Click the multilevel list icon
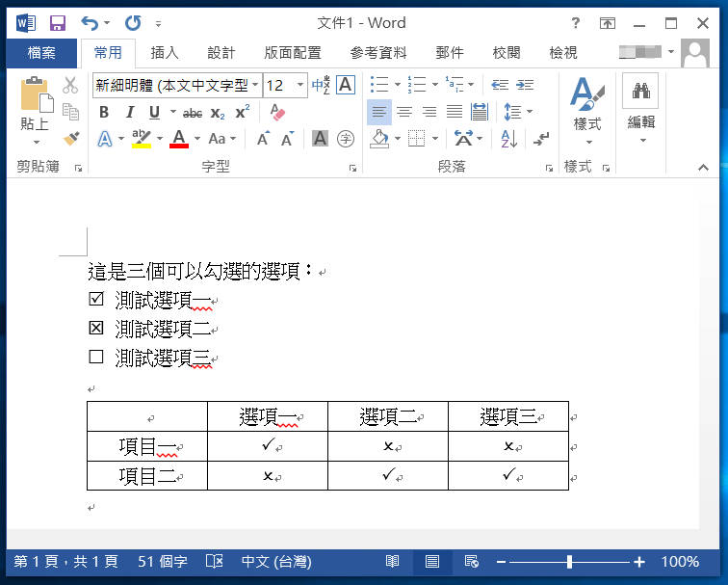Viewport: 728px width, 585px height. tap(455, 85)
